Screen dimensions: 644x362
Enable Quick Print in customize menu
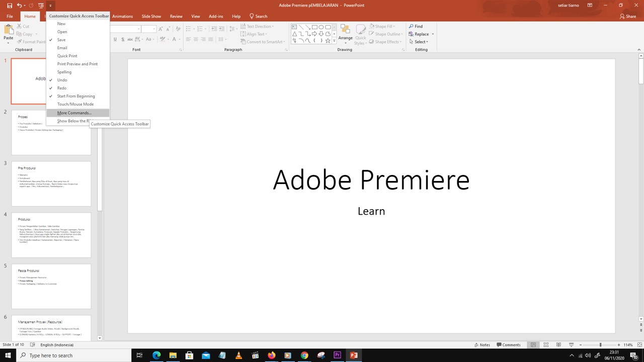[x=77, y=56]
